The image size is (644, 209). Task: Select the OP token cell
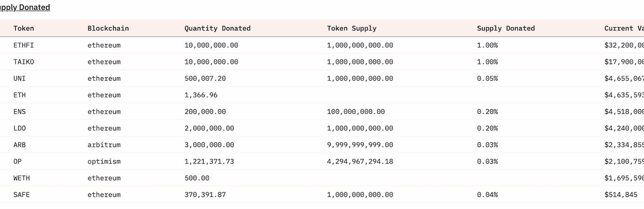click(x=17, y=161)
